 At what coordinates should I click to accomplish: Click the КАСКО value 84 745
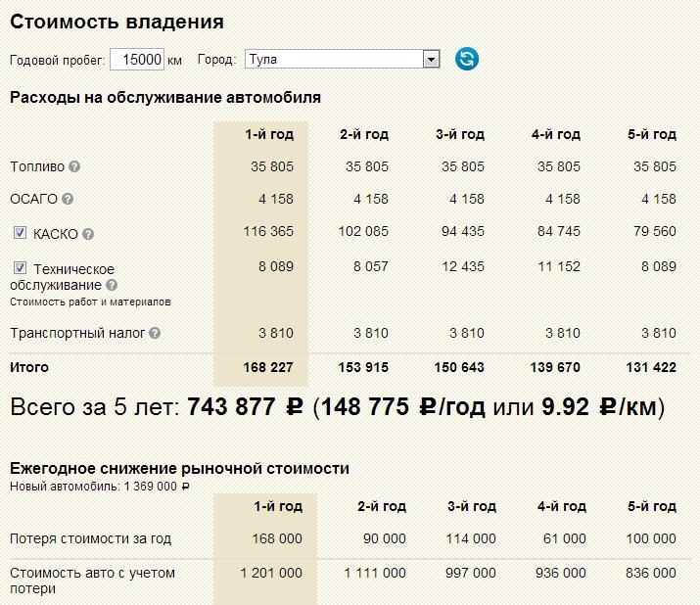559,231
